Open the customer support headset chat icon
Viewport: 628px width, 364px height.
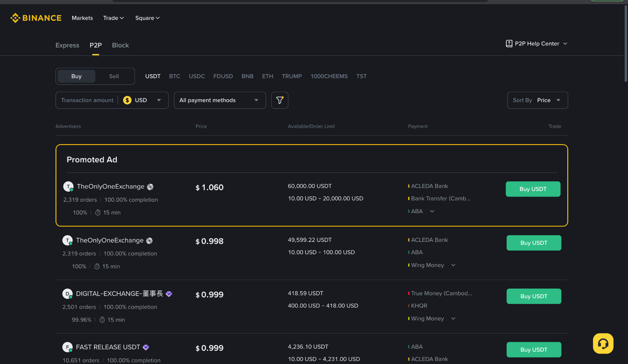603,343
